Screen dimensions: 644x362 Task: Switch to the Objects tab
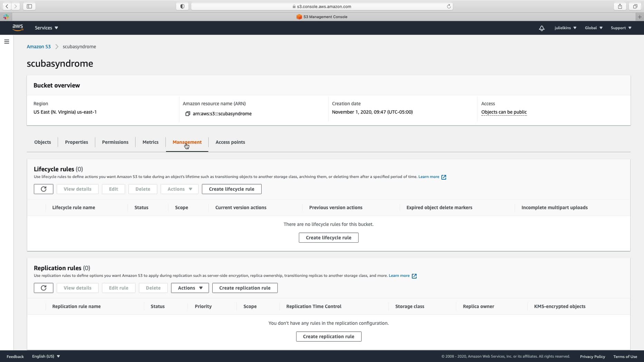pyautogui.click(x=42, y=142)
